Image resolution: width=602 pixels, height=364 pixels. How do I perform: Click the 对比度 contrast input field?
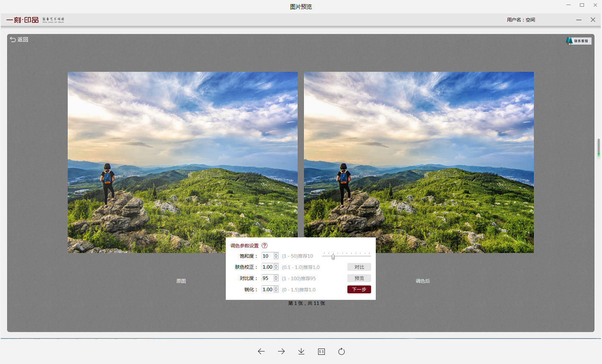[x=267, y=278]
